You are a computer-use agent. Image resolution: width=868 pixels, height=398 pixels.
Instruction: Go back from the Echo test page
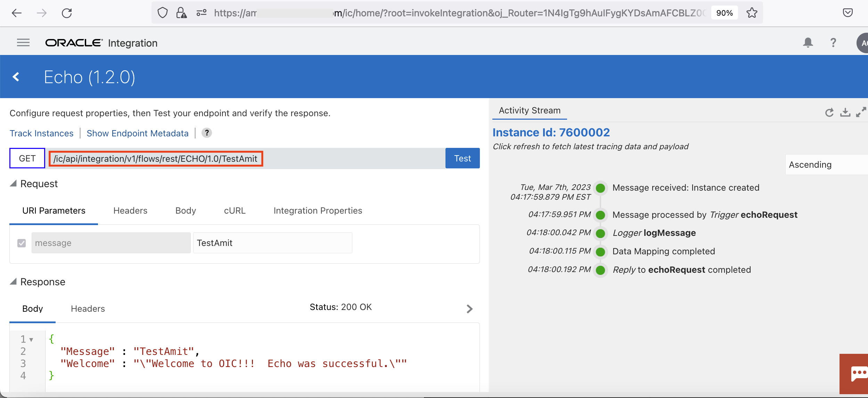pos(16,76)
